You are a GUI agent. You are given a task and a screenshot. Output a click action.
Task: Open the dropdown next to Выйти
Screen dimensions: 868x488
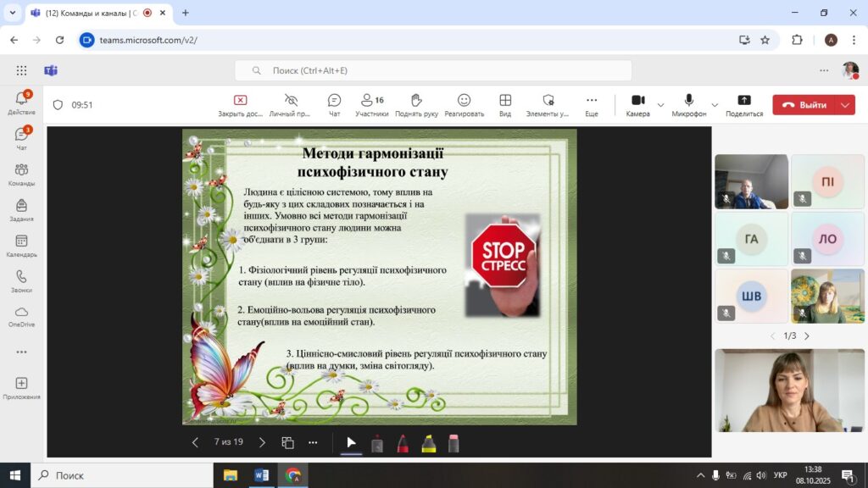[x=845, y=105]
